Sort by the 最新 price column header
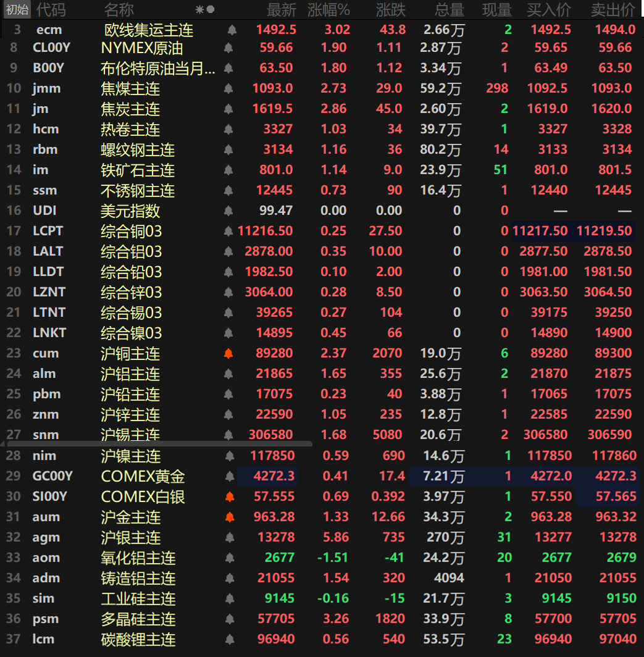This screenshot has width=644, height=657. tap(281, 9)
